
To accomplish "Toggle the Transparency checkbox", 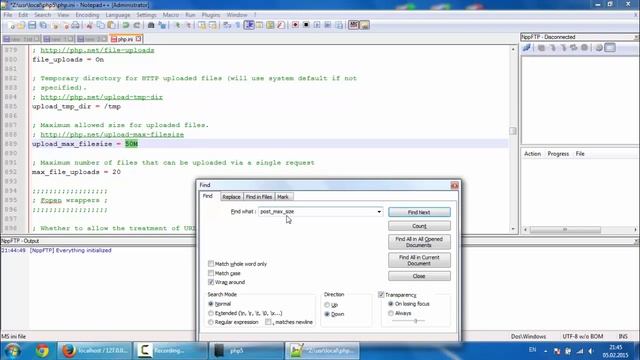I will point(381,294).
